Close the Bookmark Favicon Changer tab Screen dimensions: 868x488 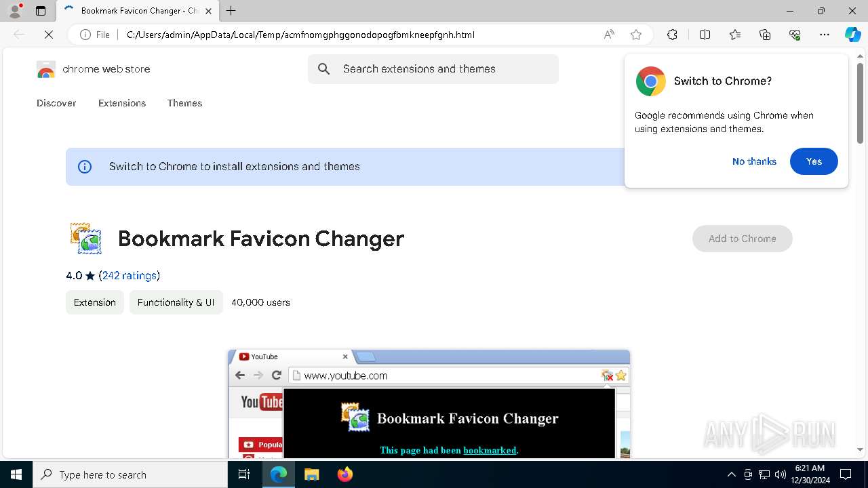pyautogui.click(x=208, y=11)
